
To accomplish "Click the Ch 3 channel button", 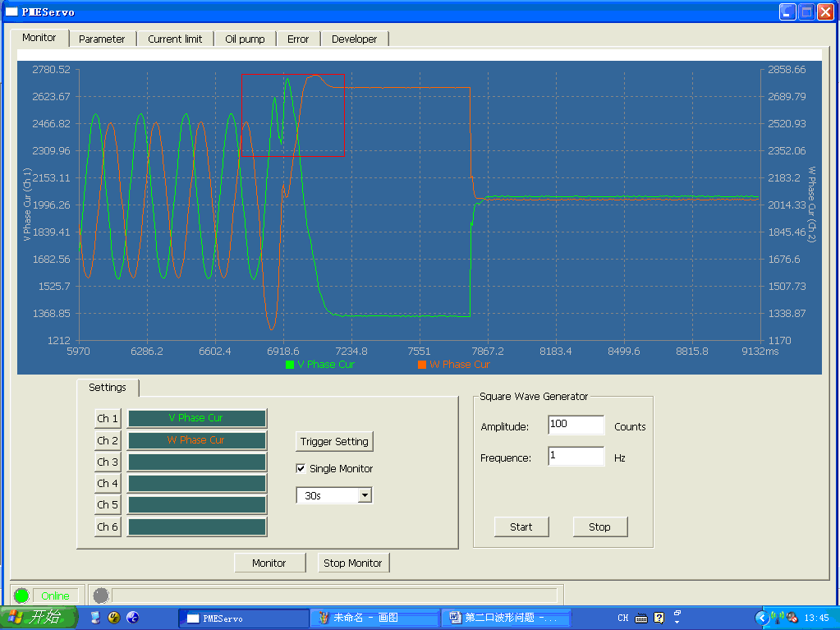I will click(x=108, y=462).
